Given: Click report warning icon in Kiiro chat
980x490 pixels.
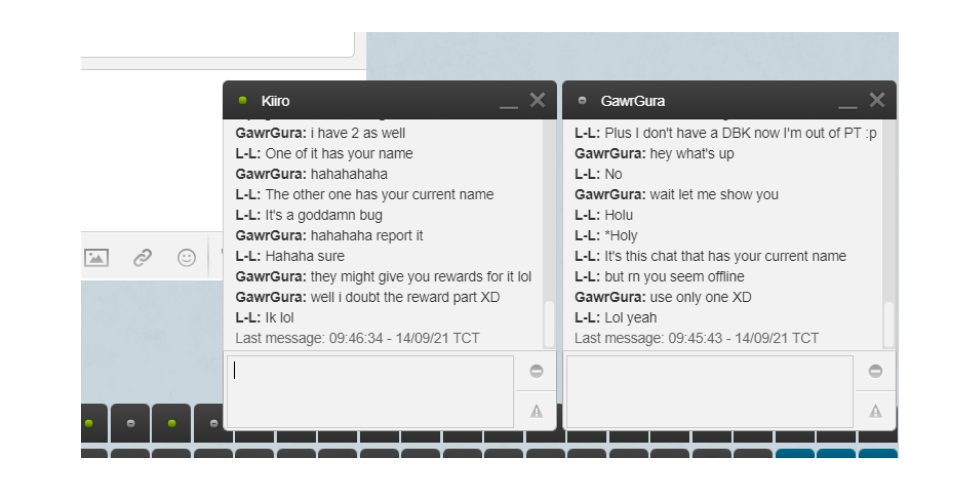Looking at the screenshot, I should point(536,411).
